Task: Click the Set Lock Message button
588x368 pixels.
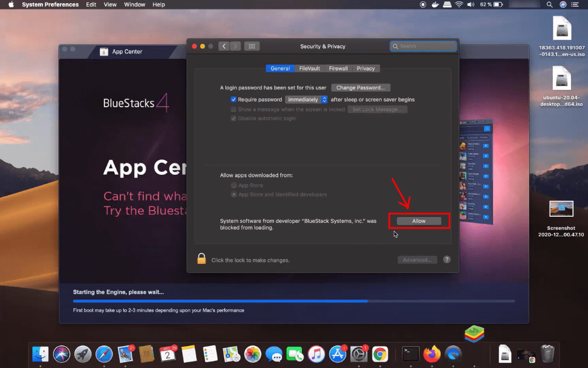Action: pos(377,109)
